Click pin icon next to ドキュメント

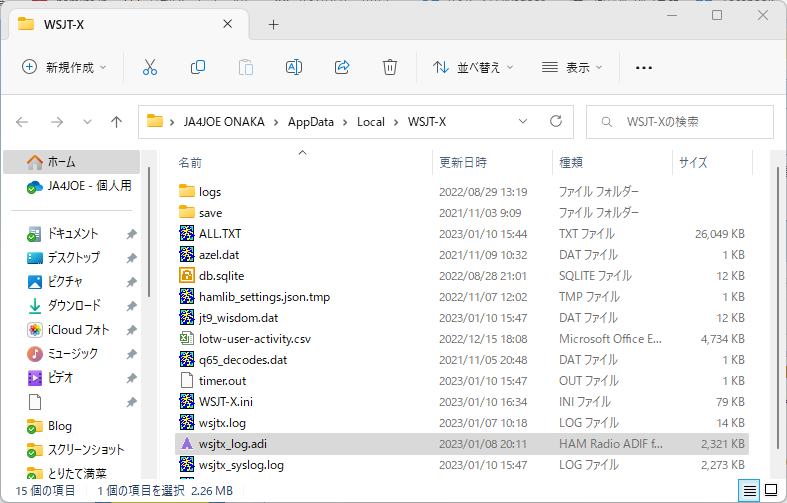pos(132,234)
